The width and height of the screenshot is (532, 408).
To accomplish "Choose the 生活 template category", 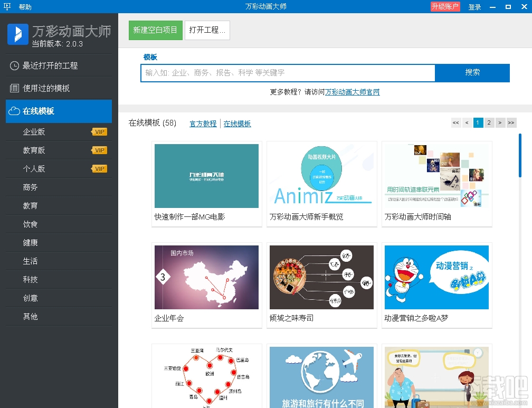I will [59, 261].
